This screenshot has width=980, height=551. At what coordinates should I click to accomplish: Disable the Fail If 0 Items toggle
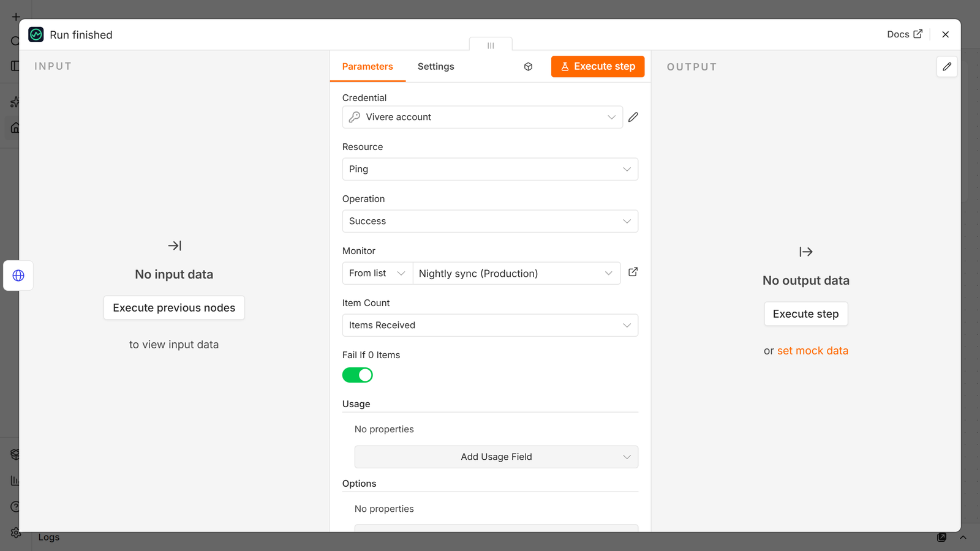[x=358, y=375]
